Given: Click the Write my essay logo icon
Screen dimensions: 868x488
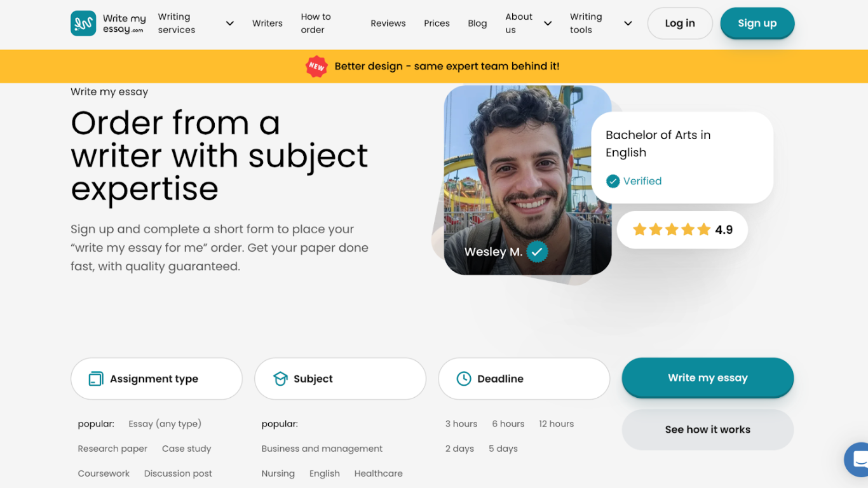Looking at the screenshot, I should click(x=83, y=24).
